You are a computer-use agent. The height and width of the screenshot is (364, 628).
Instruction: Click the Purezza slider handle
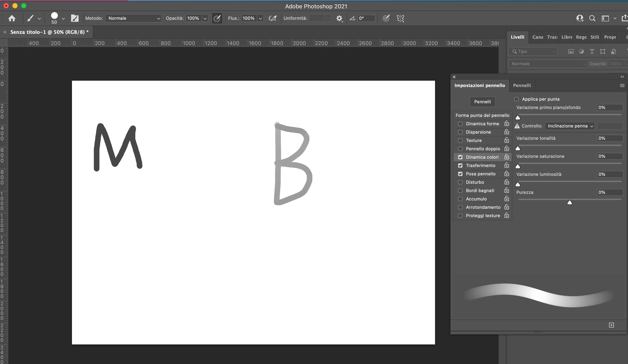[x=569, y=202]
